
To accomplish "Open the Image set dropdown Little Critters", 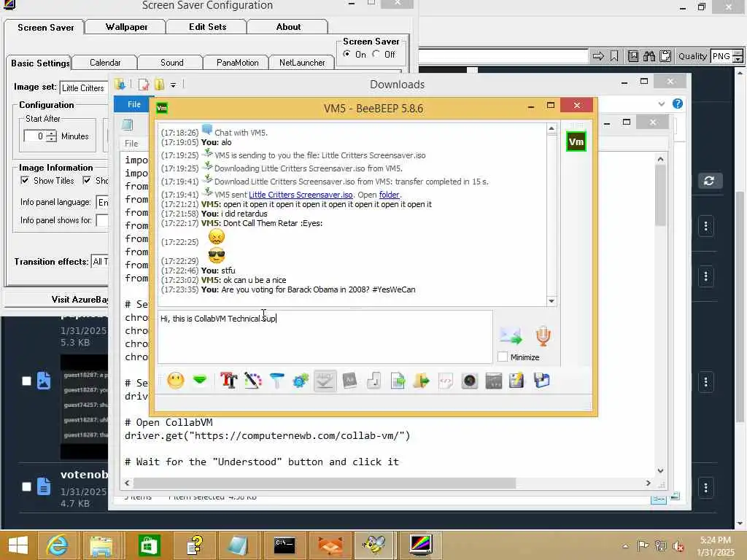I will 84,87.
